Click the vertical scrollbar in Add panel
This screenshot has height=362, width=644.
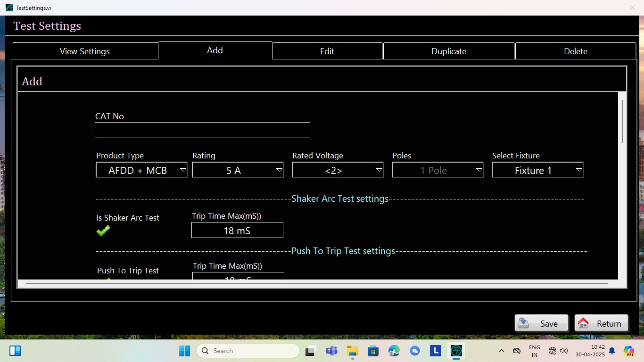(622, 122)
